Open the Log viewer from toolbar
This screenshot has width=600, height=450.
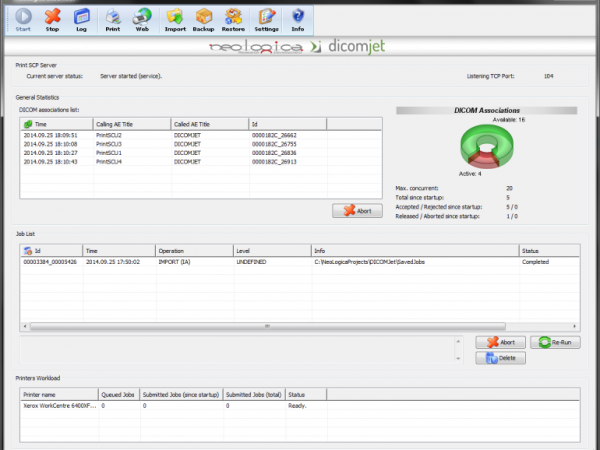pos(82,19)
